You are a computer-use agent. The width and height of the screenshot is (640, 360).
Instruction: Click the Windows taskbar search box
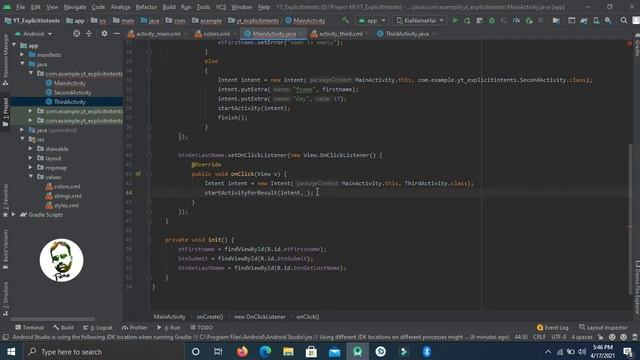(103, 351)
